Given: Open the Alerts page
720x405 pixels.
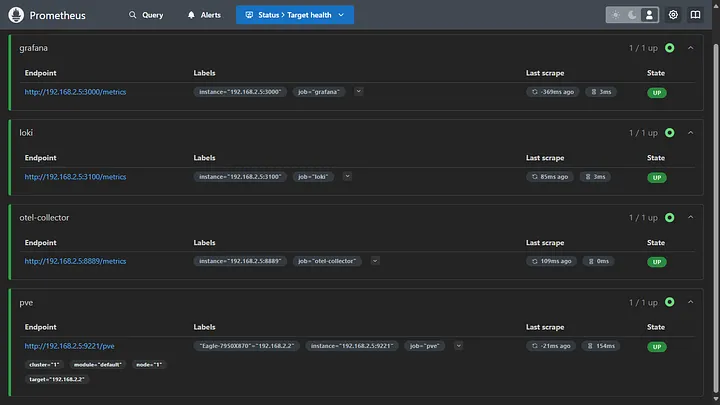Looking at the screenshot, I should (204, 15).
